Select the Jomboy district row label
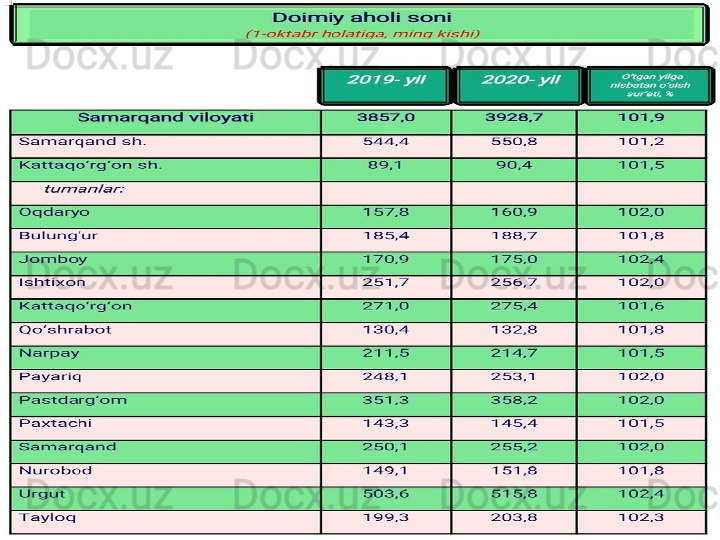Viewport: 720px width, 540px height. 52,259
